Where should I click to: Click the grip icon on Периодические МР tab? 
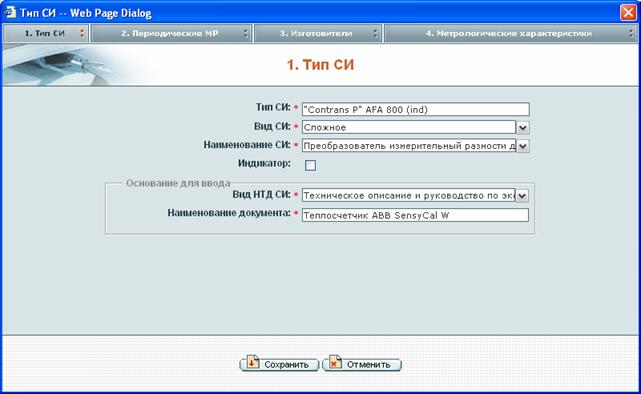tap(246, 34)
